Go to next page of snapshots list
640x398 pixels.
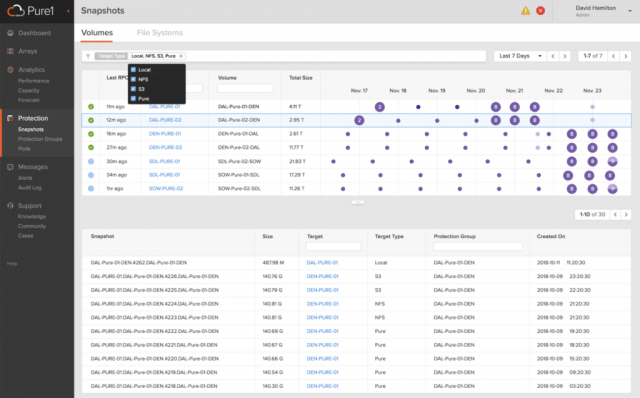click(x=626, y=214)
